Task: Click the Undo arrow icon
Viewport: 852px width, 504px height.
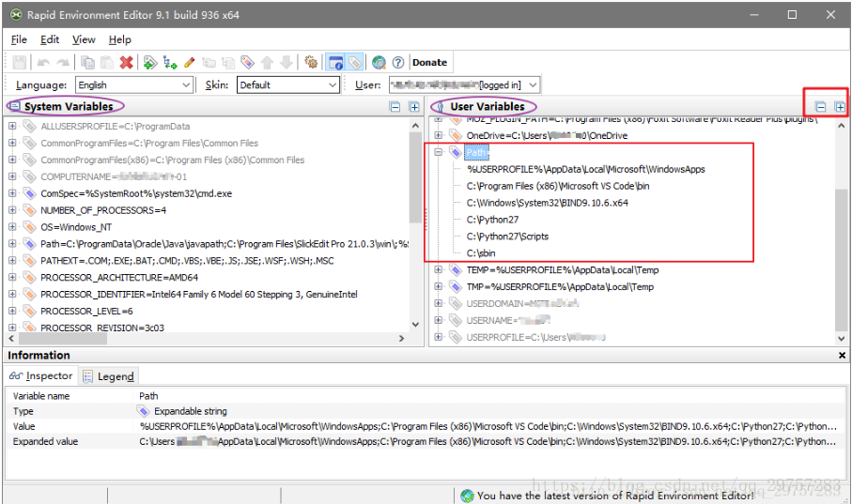Action: click(x=43, y=63)
